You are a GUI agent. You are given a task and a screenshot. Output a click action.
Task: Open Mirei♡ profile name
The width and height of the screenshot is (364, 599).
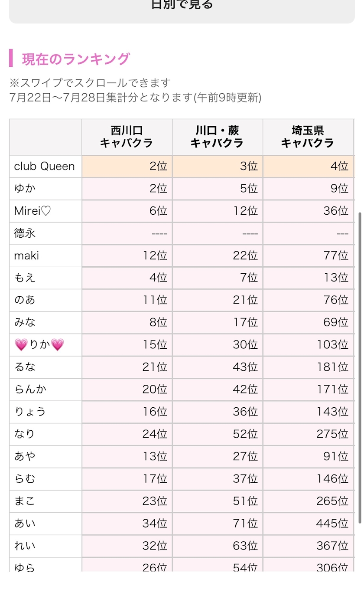click(x=32, y=211)
